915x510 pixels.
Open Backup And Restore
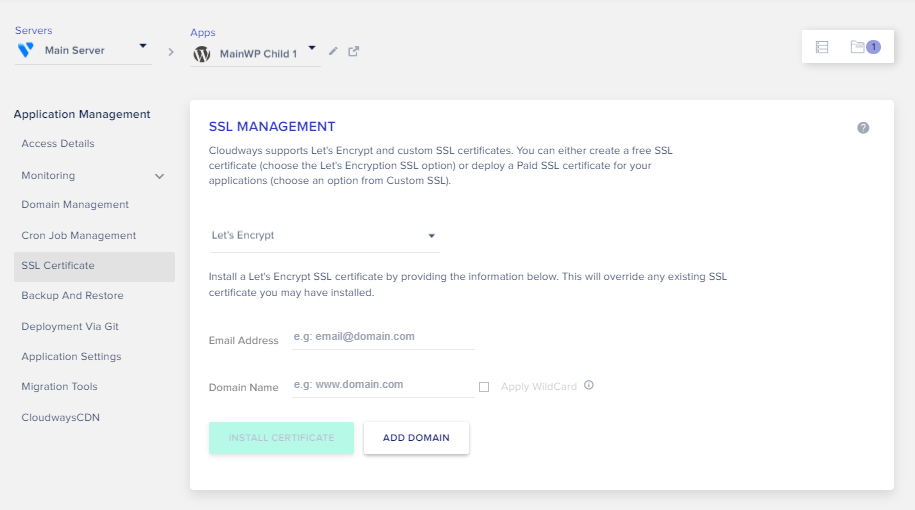tap(72, 296)
